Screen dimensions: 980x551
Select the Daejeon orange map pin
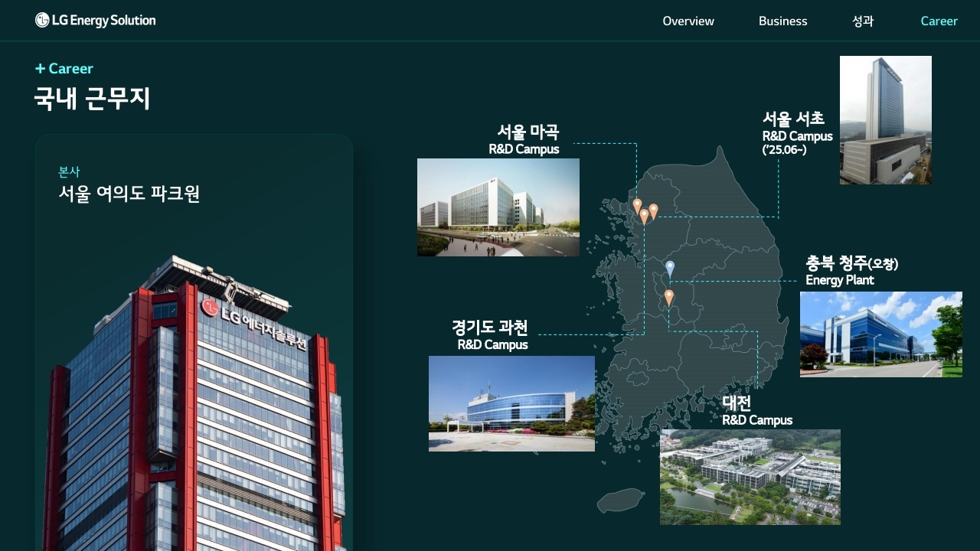click(669, 297)
